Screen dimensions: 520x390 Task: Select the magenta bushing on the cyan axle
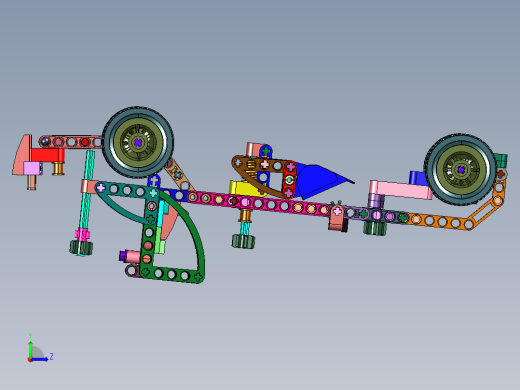[x=82, y=235]
